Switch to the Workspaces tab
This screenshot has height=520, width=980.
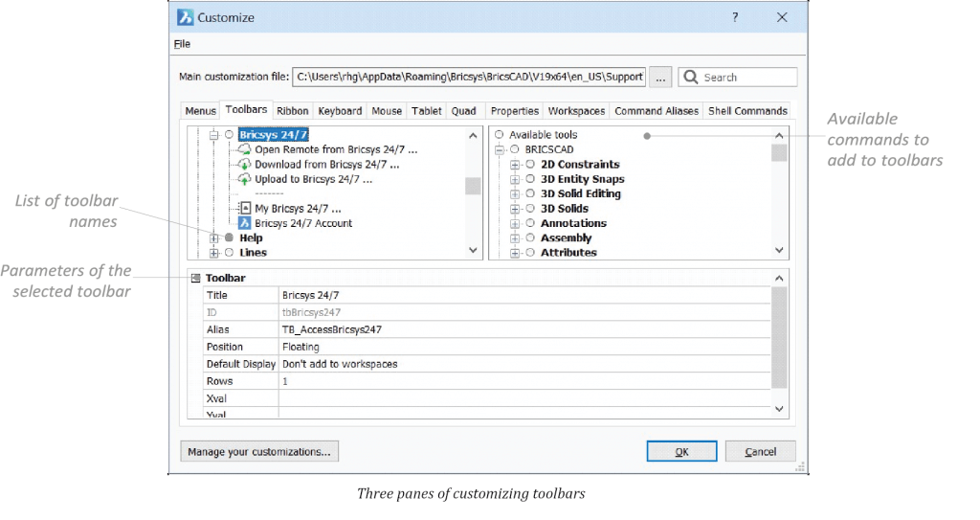(x=576, y=111)
